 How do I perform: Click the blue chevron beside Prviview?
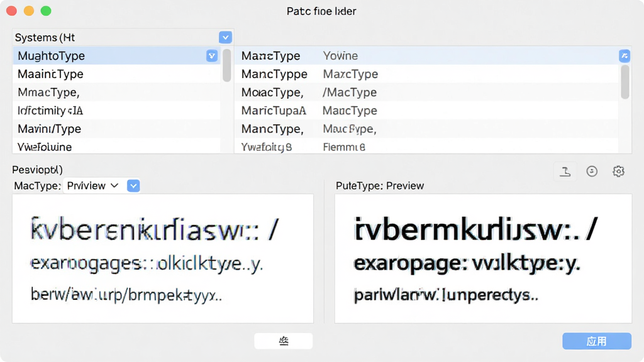point(133,185)
